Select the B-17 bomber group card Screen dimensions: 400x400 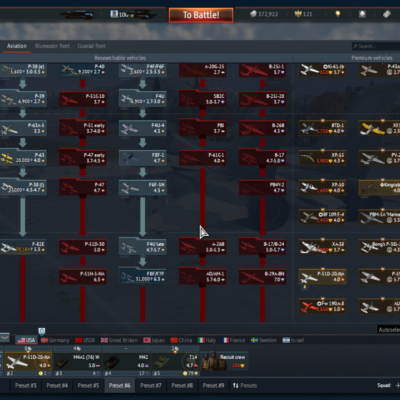coord(263,158)
